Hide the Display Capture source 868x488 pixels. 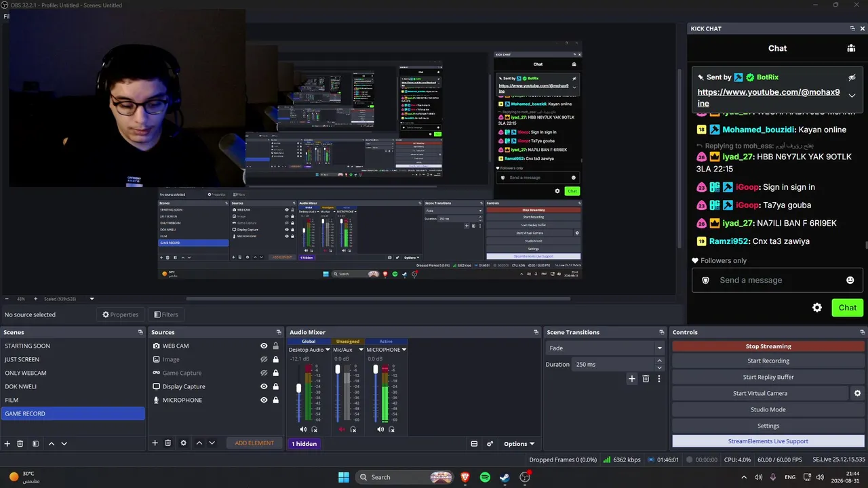[264, 386]
